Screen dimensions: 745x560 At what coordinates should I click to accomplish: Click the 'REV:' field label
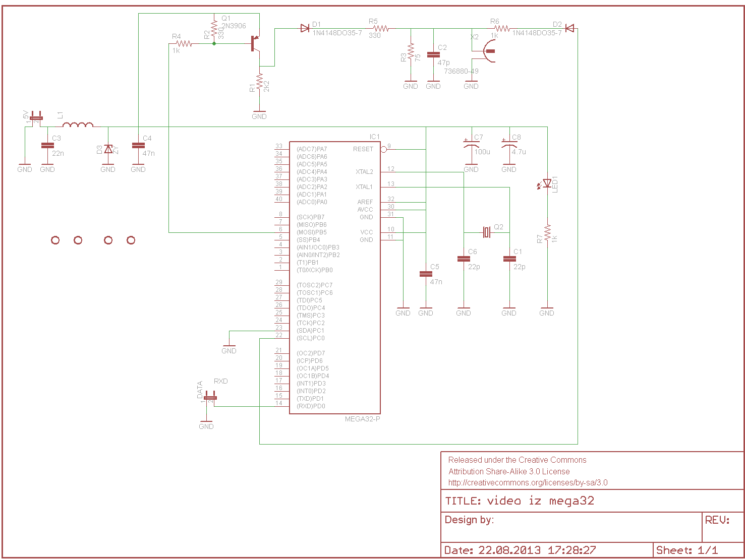pos(717,520)
